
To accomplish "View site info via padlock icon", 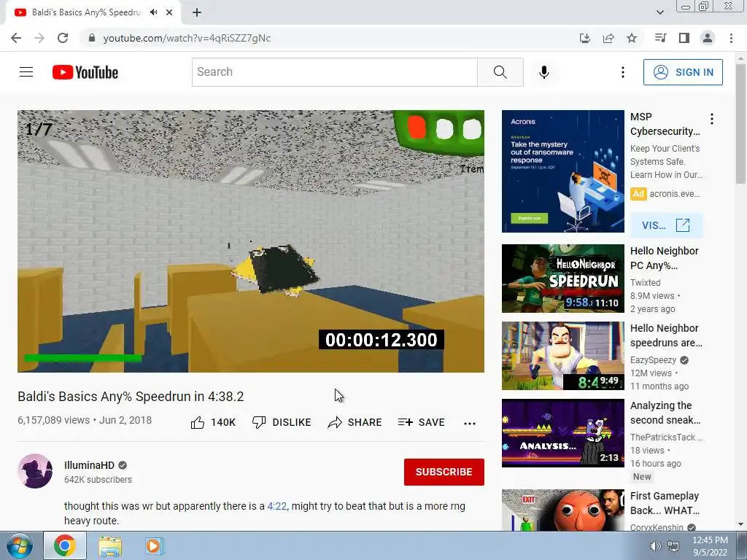I will [92, 38].
